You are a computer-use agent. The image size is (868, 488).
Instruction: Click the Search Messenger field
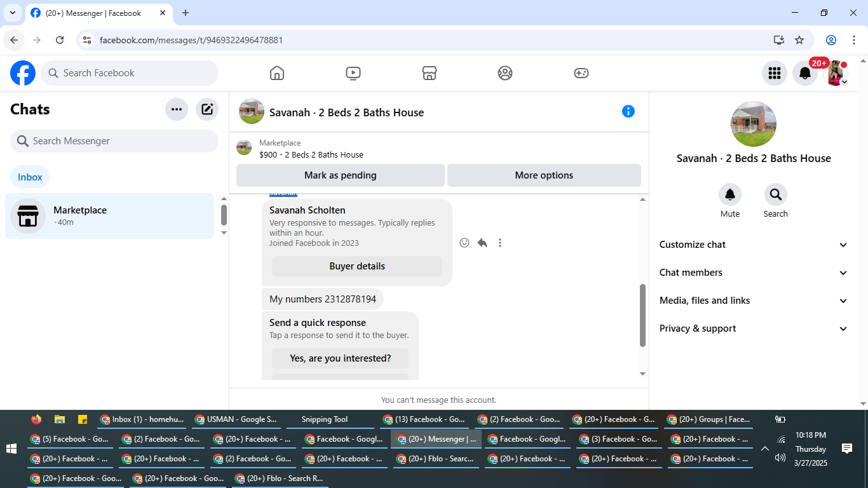114,141
